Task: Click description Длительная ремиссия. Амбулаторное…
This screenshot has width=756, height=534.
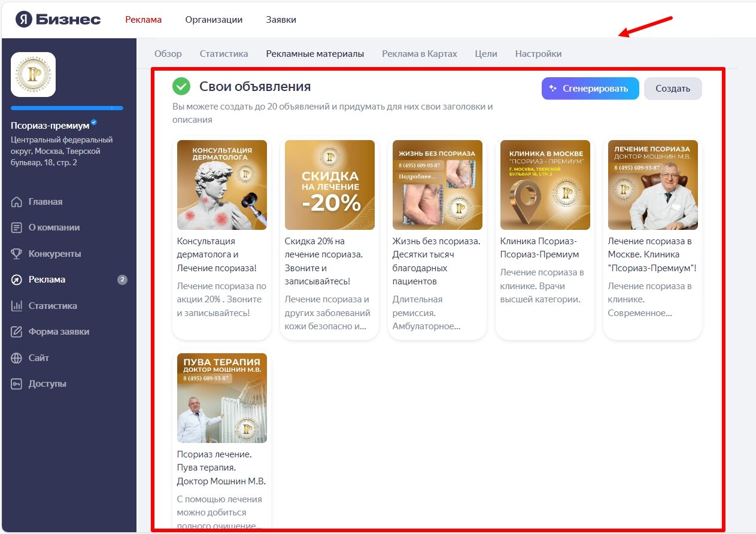Action: click(x=426, y=312)
